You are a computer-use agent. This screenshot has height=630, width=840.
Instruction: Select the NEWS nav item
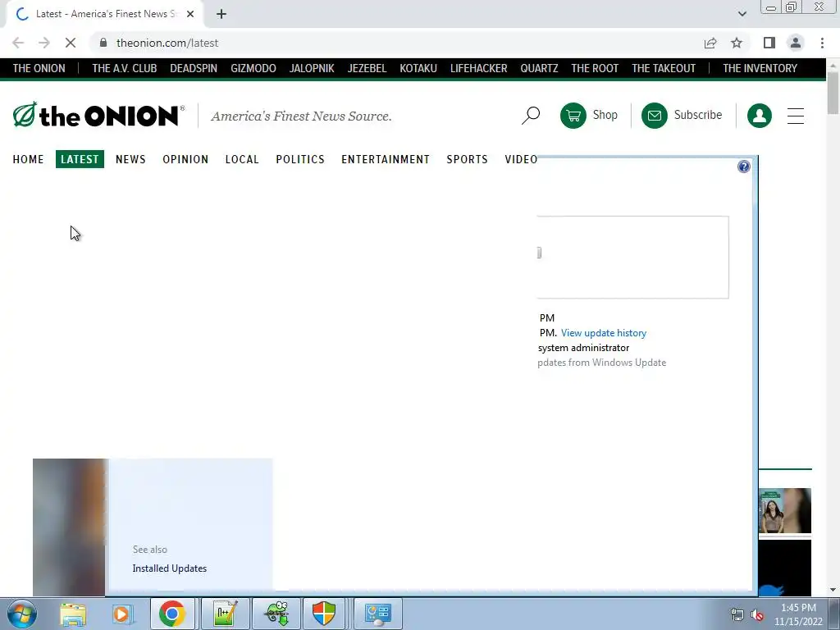(130, 159)
